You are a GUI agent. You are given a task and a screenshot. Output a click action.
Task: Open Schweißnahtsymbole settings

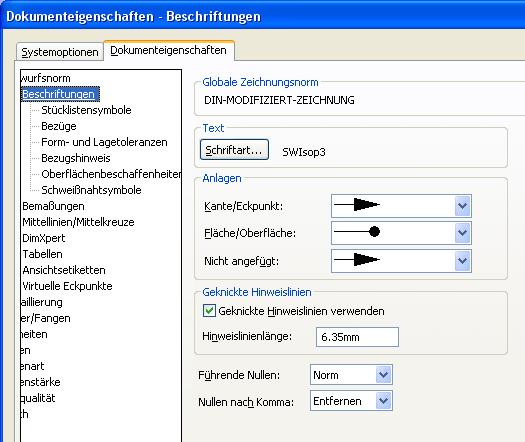click(x=91, y=190)
